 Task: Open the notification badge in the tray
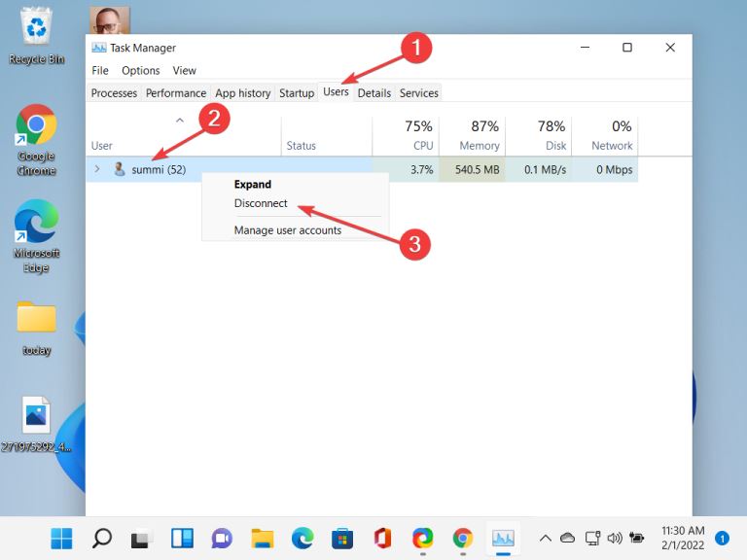click(x=723, y=538)
